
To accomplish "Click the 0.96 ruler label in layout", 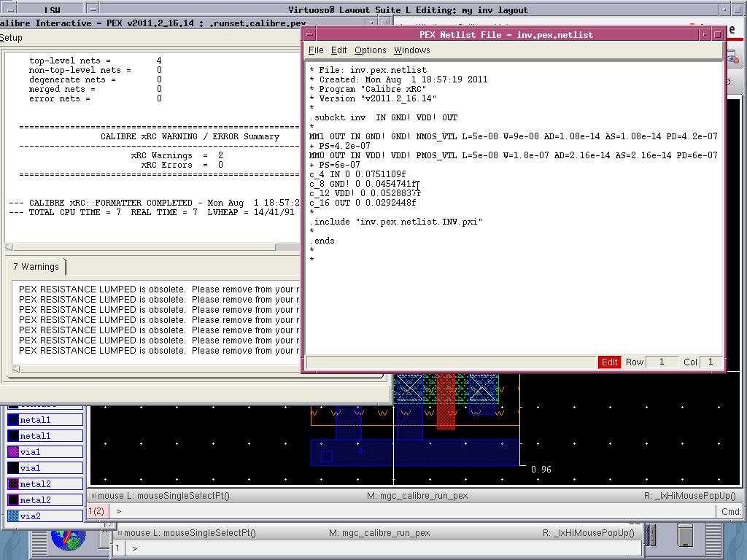I will pos(541,470).
